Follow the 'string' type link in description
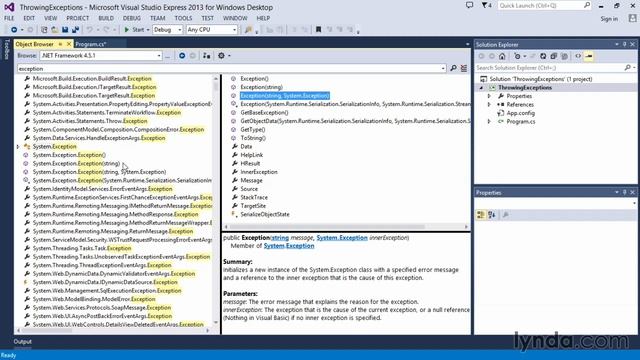The width and height of the screenshot is (640, 360). point(280,238)
